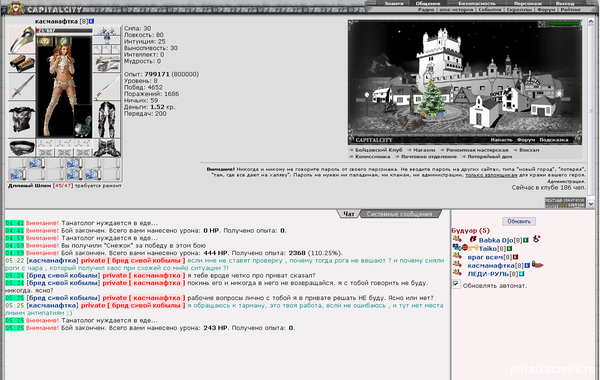Click the info badge next to касманафтка's name
The height and width of the screenshot is (380, 600).
[91, 21]
